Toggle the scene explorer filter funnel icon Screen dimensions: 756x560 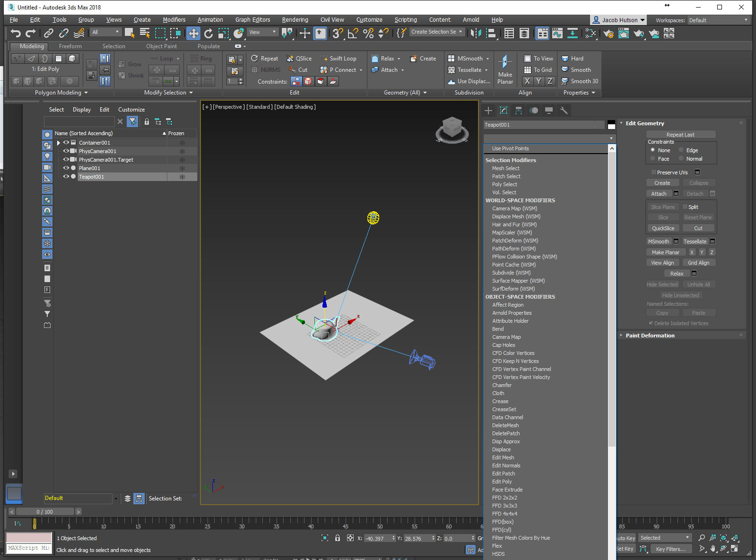pos(133,121)
